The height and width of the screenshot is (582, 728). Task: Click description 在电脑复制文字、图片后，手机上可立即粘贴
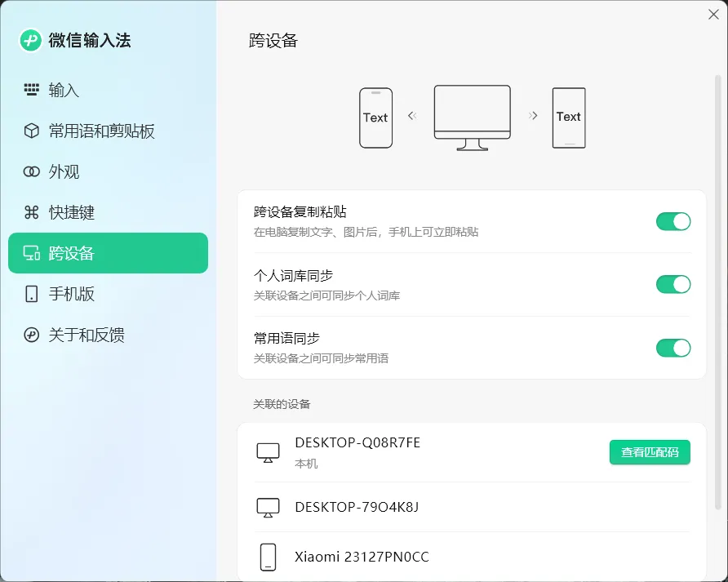pos(366,232)
